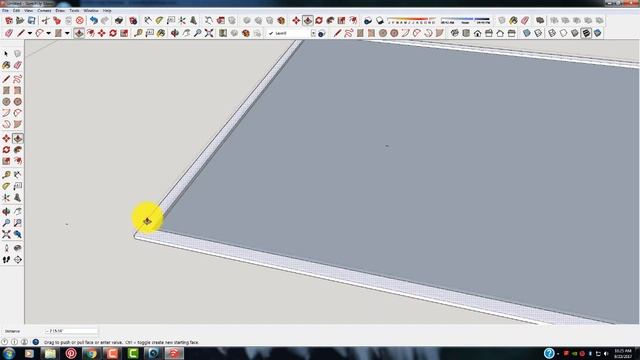Viewport: 640px width, 360px height.
Task: Click the Distance measurements input box
Action: click(x=71, y=331)
